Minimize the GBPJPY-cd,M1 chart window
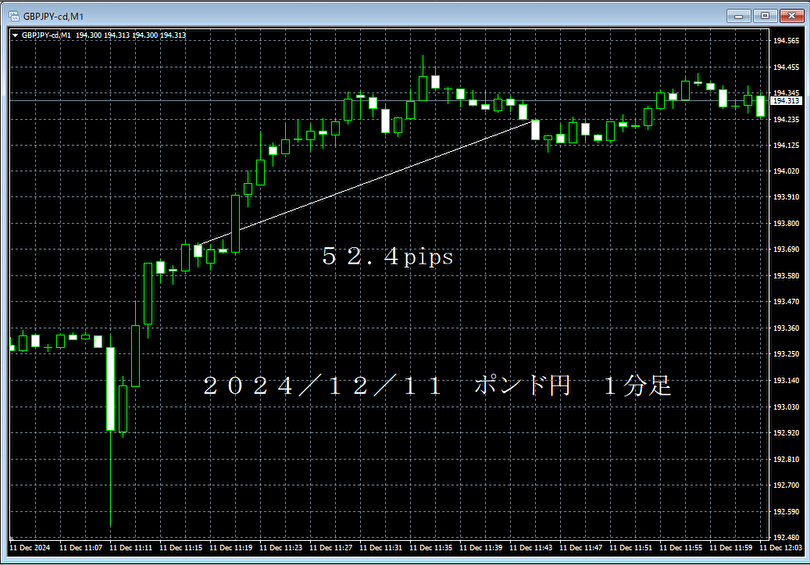The height and width of the screenshot is (565, 810). click(x=738, y=16)
